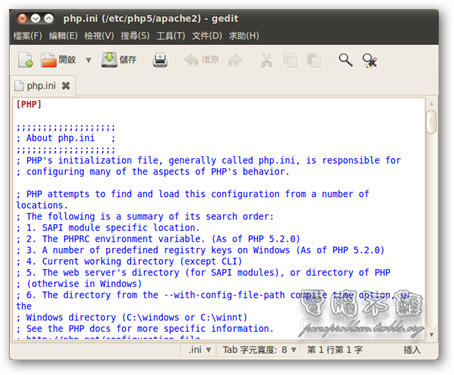Print the document using printer icon
This screenshot has width=454, height=375.
point(160,60)
